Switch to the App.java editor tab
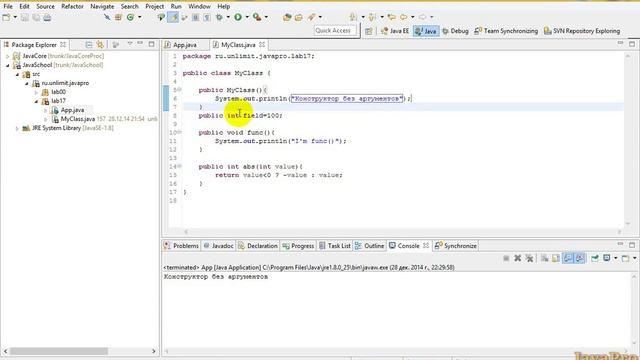 tap(184, 45)
